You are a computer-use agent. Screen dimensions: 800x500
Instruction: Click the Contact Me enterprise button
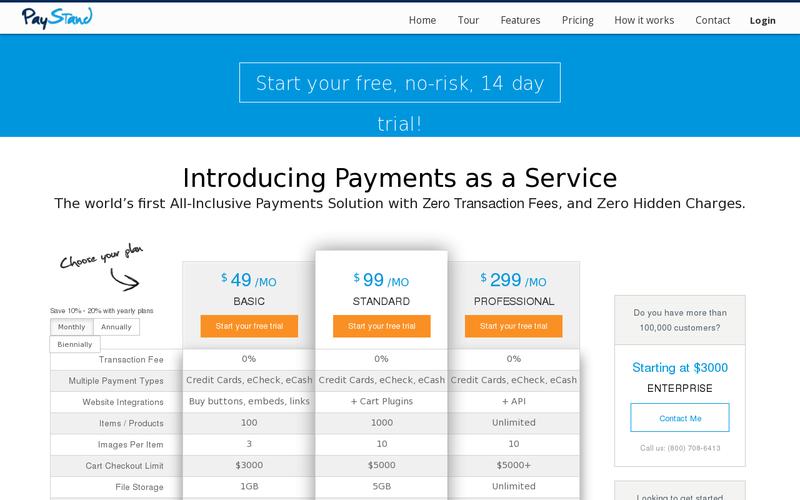[x=680, y=418]
